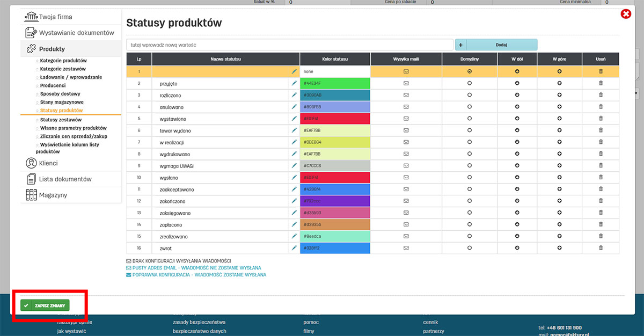Image resolution: width=644 pixels, height=336 pixels.
Task: Delete the "zwrot" status using trash icon
Action: point(601,247)
